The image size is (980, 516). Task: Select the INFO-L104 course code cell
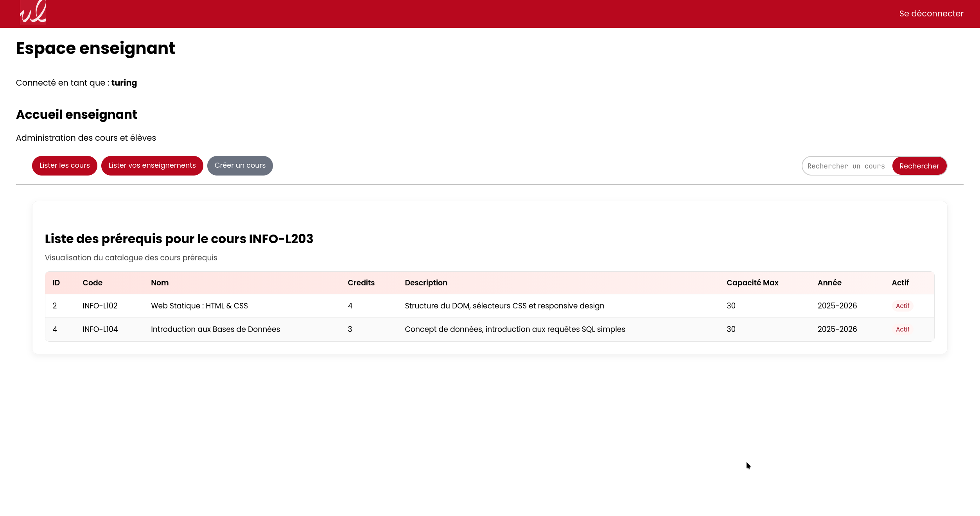pos(100,329)
